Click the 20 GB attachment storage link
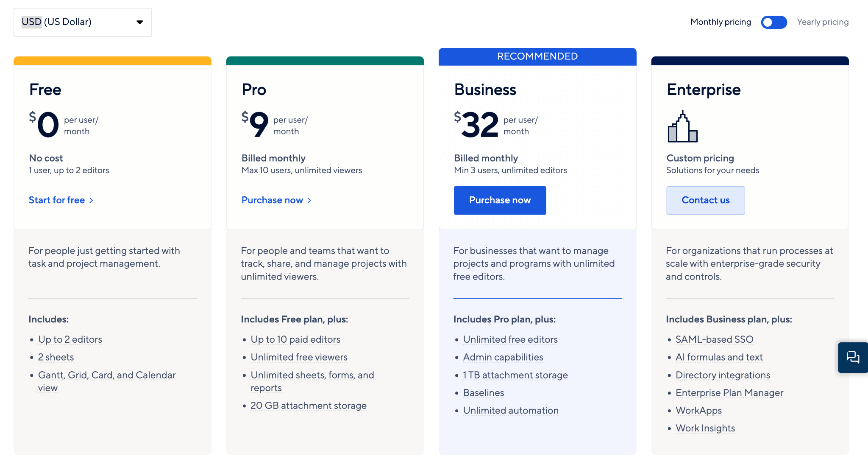868x459 pixels. click(x=308, y=406)
